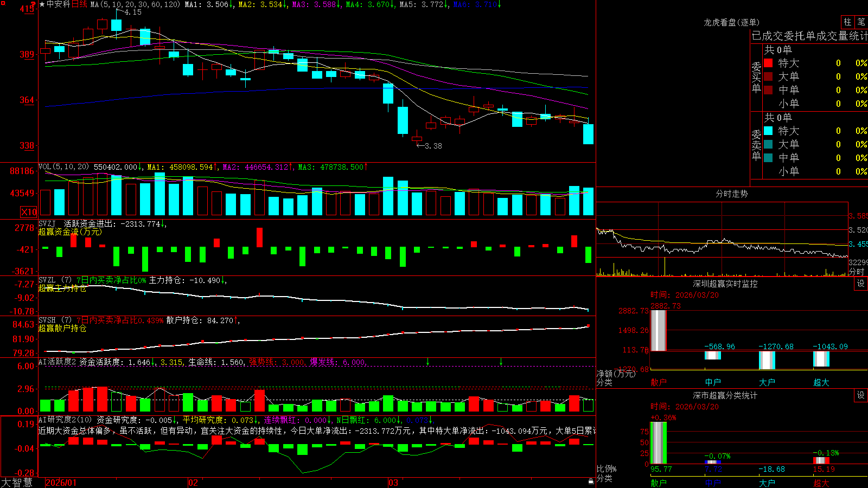Click the 散户 bar in 深圳超赢实时监控

pos(659,330)
